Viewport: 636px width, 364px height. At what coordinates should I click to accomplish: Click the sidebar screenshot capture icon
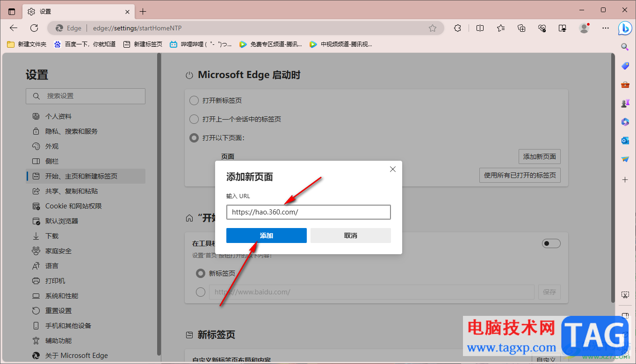[625, 294]
